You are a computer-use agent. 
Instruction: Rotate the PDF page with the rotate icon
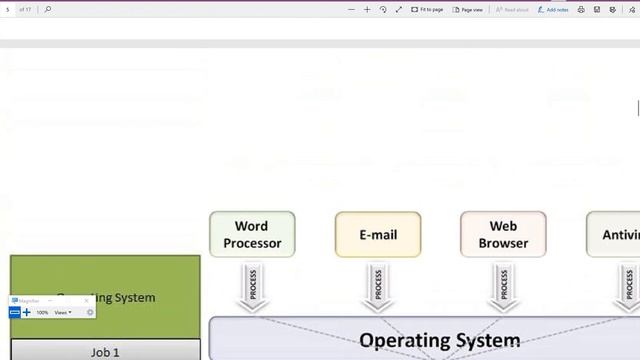pos(383,9)
